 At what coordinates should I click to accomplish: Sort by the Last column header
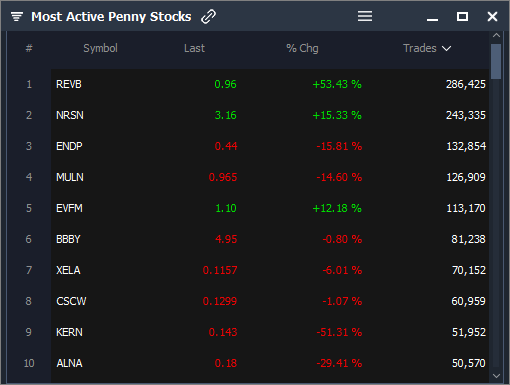pos(194,48)
